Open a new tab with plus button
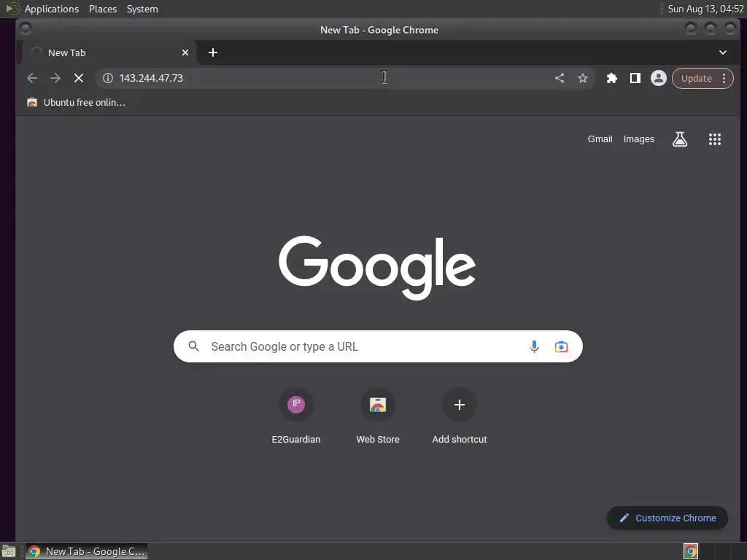The height and width of the screenshot is (560, 747). click(213, 52)
